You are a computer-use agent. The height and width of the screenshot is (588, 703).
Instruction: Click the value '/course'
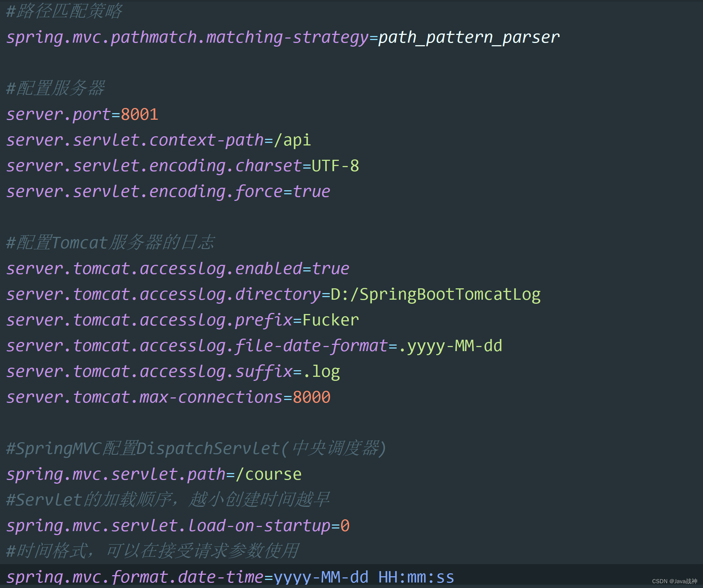(269, 475)
